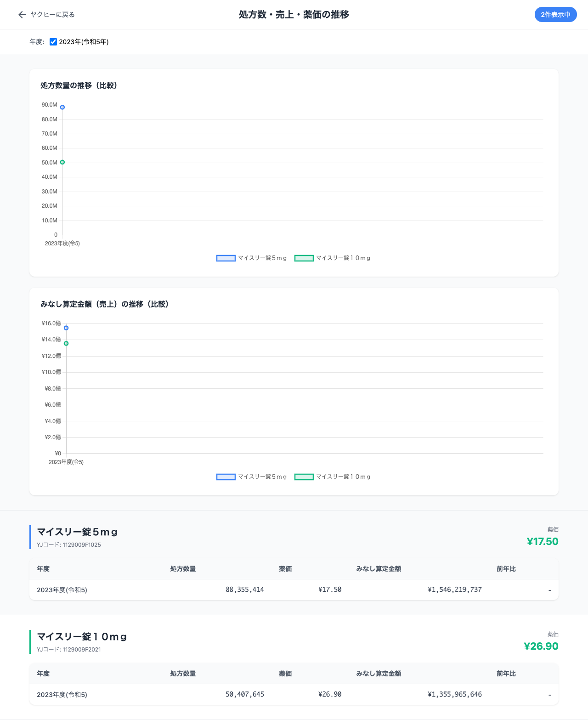Screen dimensions: 588x720
Task: Click みなし算定金額 column header in 10mg table
Action: [x=379, y=674]
